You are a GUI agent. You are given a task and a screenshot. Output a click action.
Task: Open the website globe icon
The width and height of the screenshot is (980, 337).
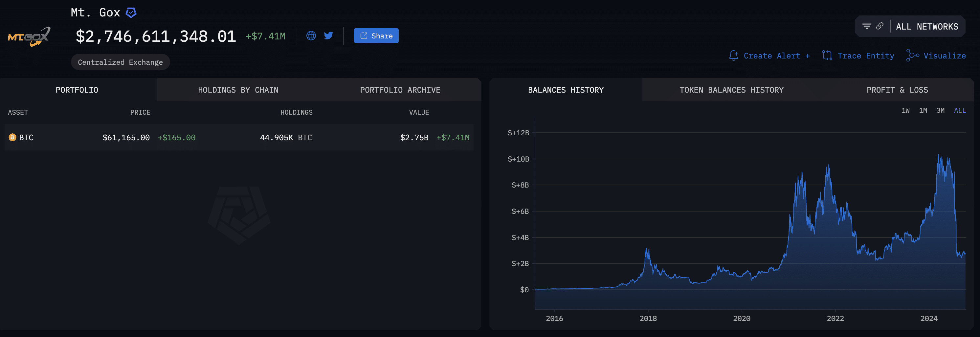click(x=311, y=36)
